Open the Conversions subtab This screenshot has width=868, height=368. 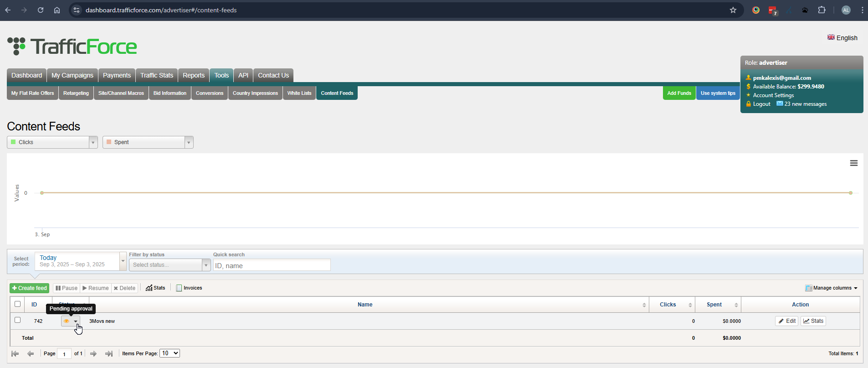point(210,93)
